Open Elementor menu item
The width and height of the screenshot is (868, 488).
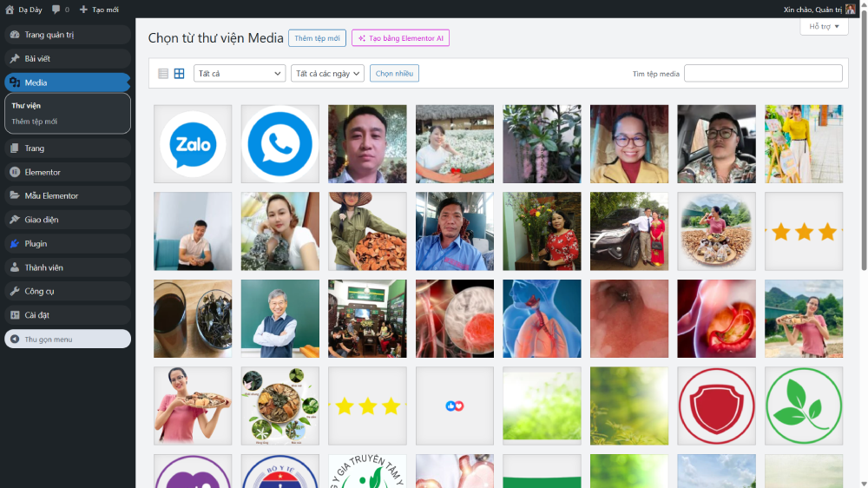coord(68,172)
